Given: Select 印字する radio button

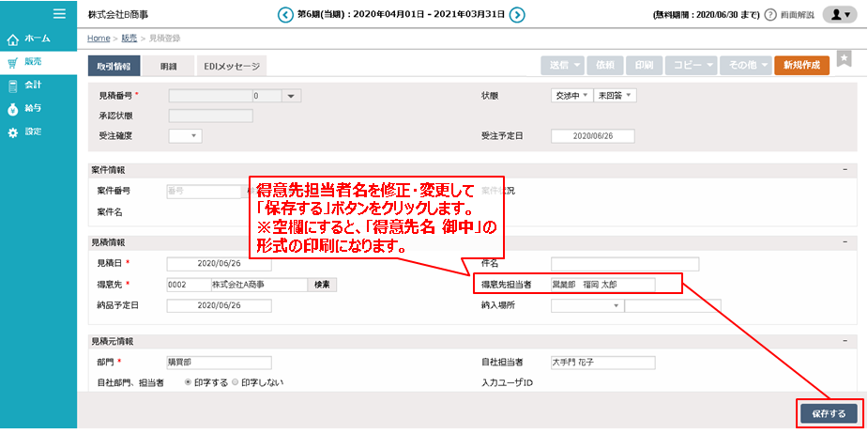Looking at the screenshot, I should (x=189, y=382).
